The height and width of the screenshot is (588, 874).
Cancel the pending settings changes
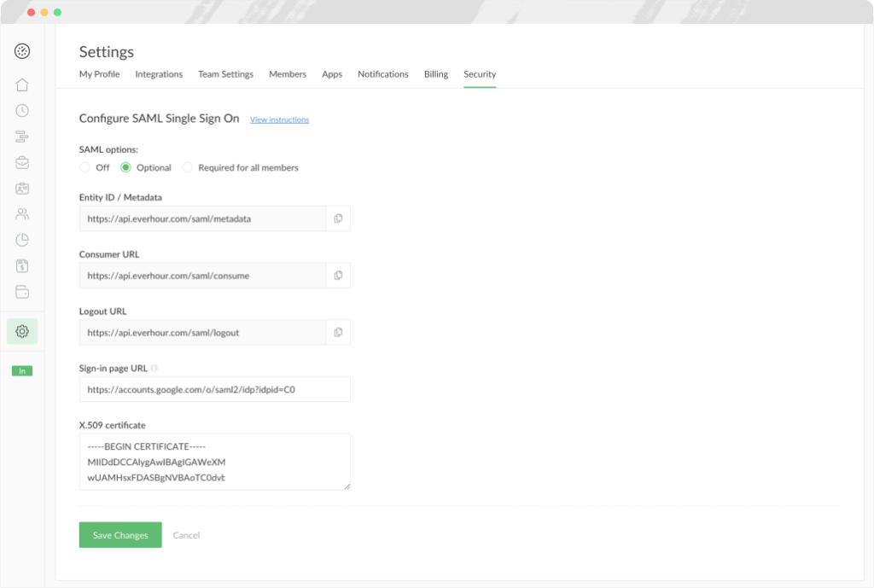[x=186, y=534]
